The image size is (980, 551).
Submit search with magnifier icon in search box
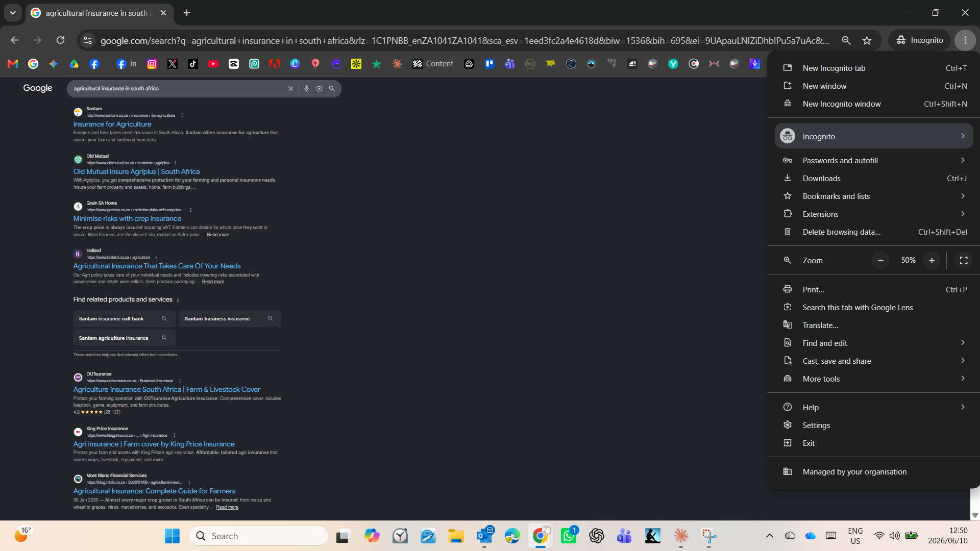click(x=332, y=89)
